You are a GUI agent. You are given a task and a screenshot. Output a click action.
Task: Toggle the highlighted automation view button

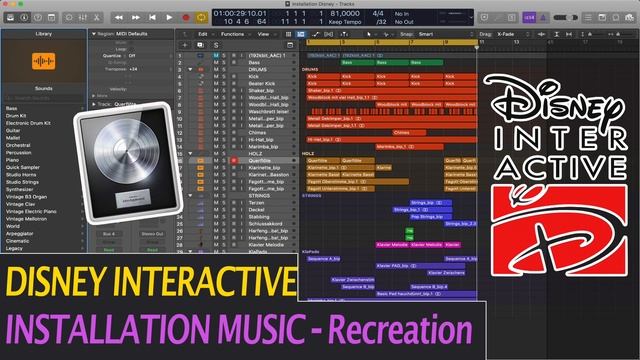pos(301,34)
